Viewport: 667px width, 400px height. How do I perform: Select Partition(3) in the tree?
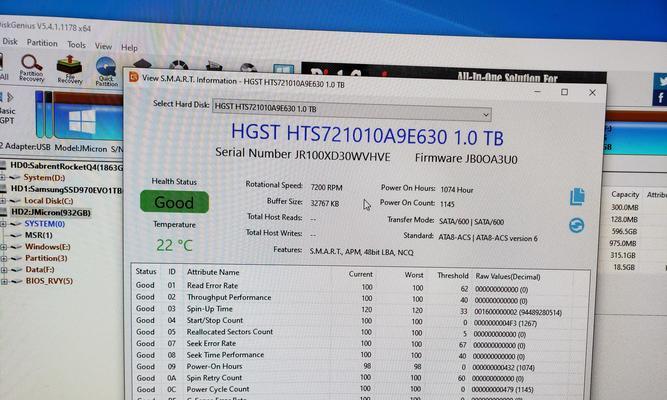pyautogui.click(x=46, y=258)
